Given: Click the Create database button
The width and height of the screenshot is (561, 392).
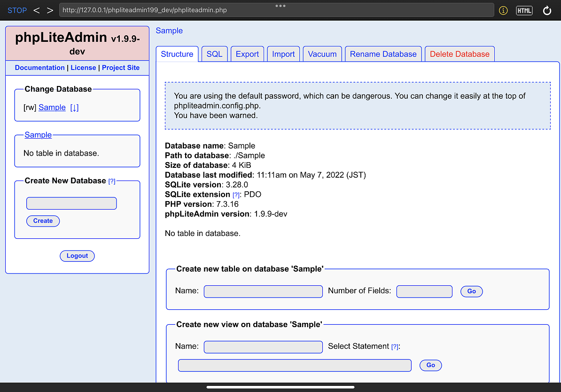Looking at the screenshot, I should tap(43, 221).
